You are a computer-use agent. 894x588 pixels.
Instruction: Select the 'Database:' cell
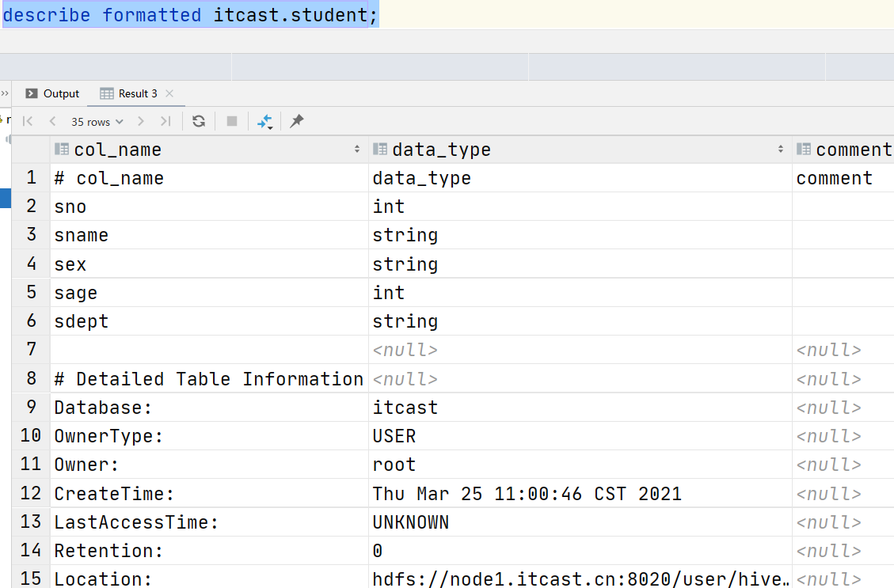(209, 408)
